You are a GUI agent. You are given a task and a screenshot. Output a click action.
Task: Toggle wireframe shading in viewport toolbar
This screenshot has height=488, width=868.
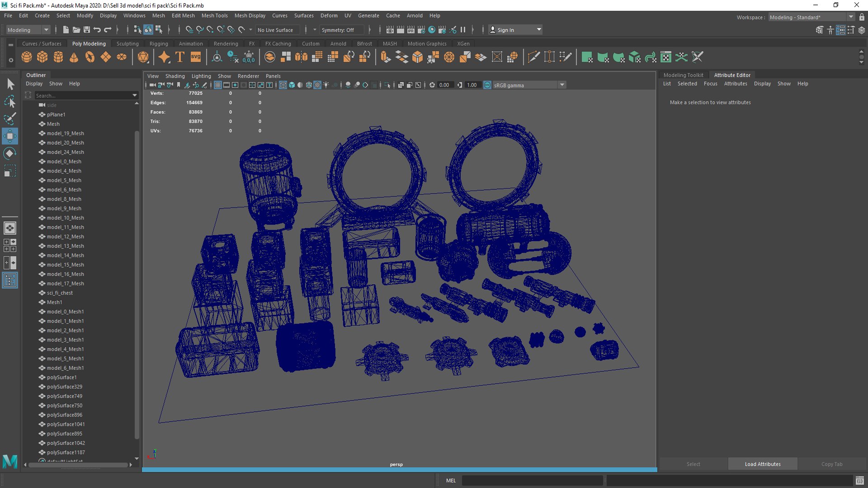[x=283, y=85]
